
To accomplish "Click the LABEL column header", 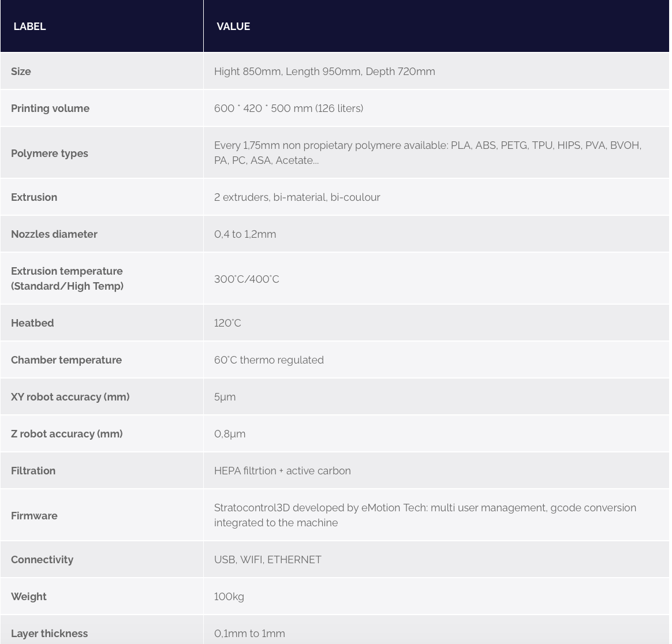I will (29, 26).
